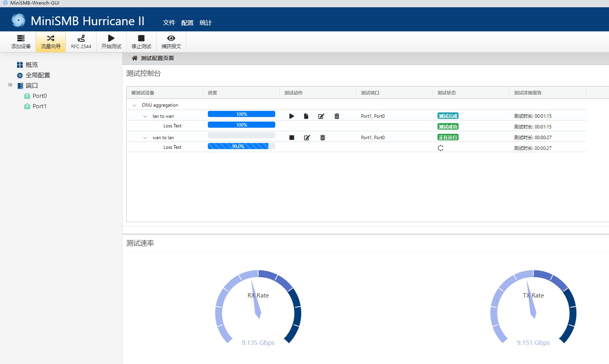Click the 测试速率 section heading
609x364 pixels.
pyautogui.click(x=140, y=243)
